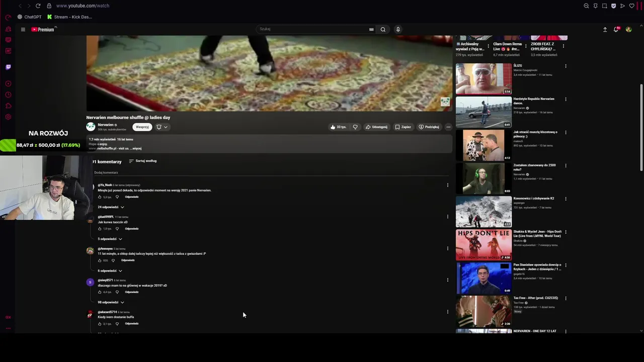Reply to the 'Kiedy iwem dostanie buffa' comment
The height and width of the screenshot is (362, 644).
click(132, 324)
